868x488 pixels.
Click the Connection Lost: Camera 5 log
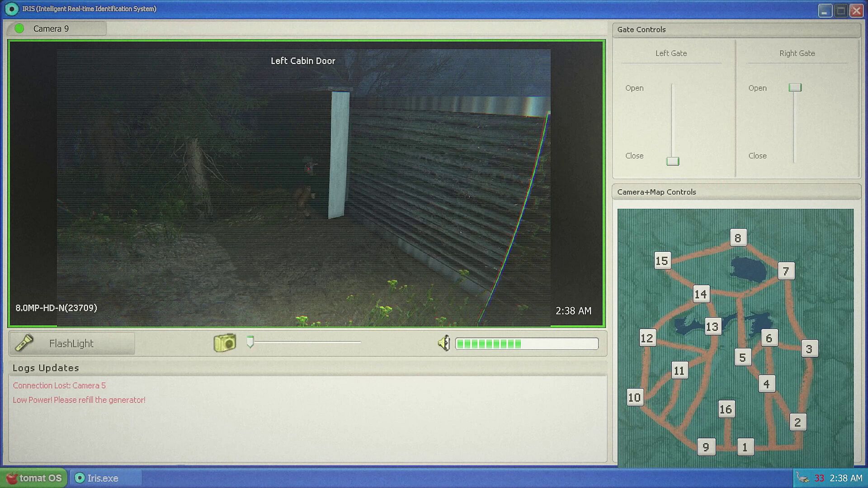(59, 385)
